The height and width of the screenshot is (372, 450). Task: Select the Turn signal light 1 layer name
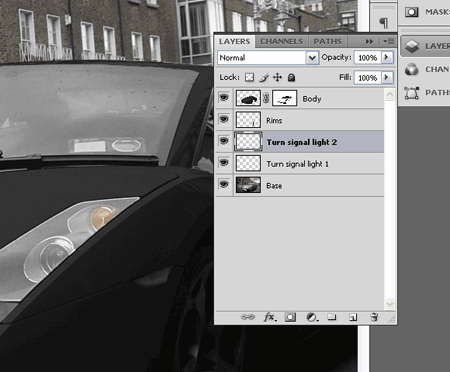click(x=297, y=164)
